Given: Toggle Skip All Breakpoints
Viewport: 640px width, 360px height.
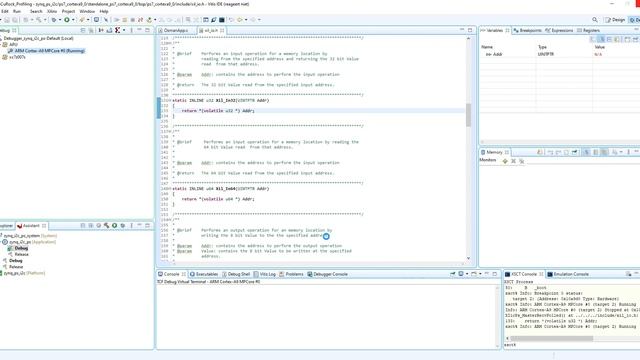Looking at the screenshot, I should tap(106, 20).
